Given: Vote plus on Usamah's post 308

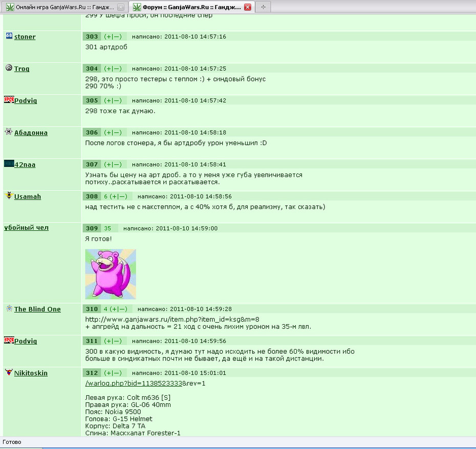Looking at the screenshot, I should tap(115, 197).
